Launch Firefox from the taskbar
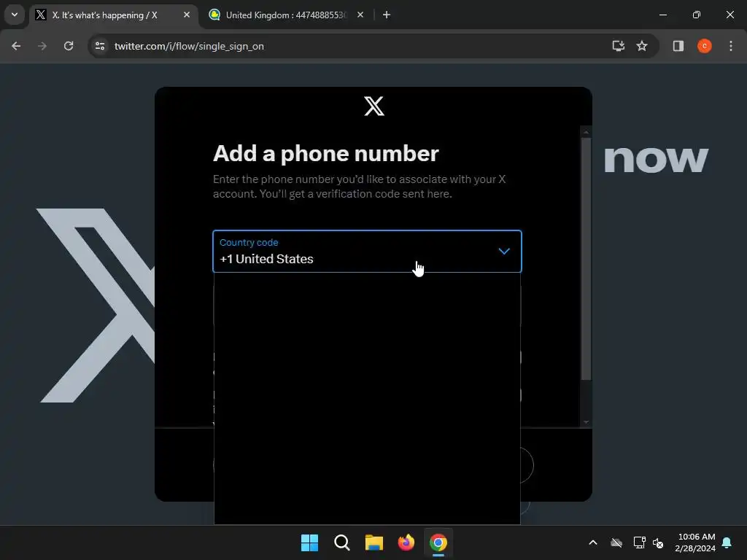 pyautogui.click(x=406, y=542)
